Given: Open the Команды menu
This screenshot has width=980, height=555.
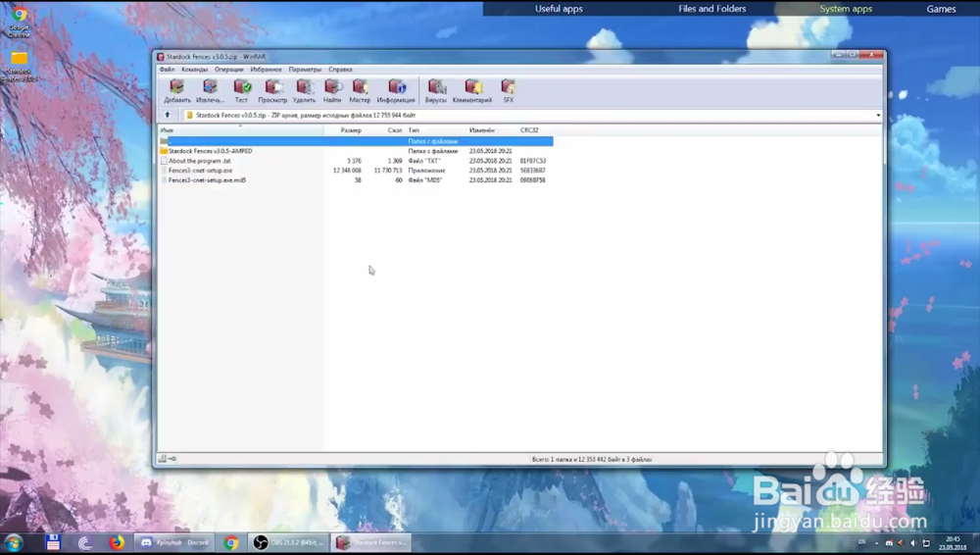Looking at the screenshot, I should click(x=194, y=70).
